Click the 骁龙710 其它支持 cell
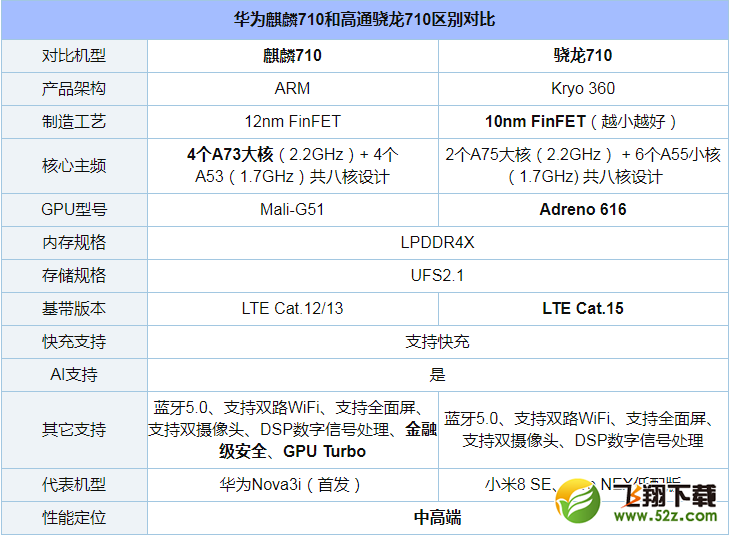Screen dimensions: 729x535 click(583, 429)
